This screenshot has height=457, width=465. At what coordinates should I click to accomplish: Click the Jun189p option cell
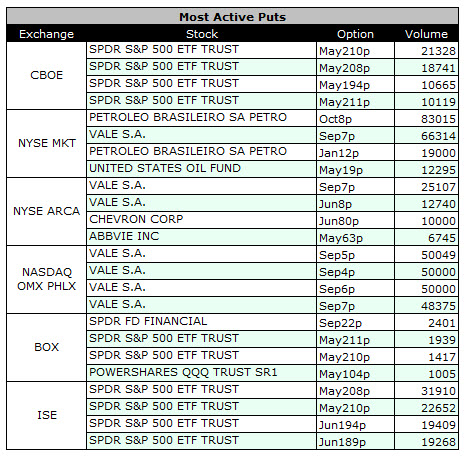pyautogui.click(x=355, y=441)
